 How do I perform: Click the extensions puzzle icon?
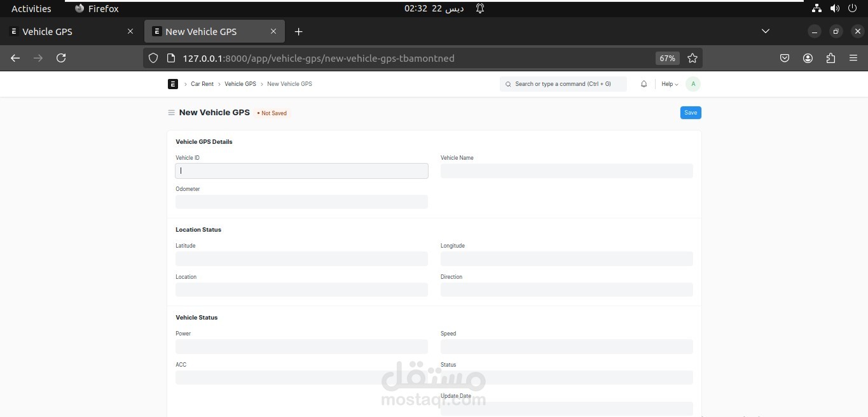(830, 58)
